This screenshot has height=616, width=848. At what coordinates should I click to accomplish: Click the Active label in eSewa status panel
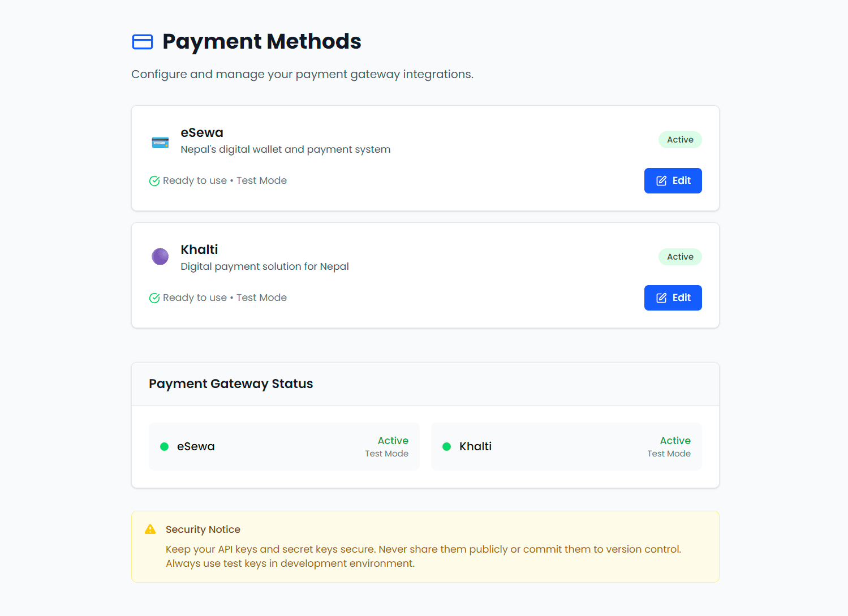click(x=393, y=440)
